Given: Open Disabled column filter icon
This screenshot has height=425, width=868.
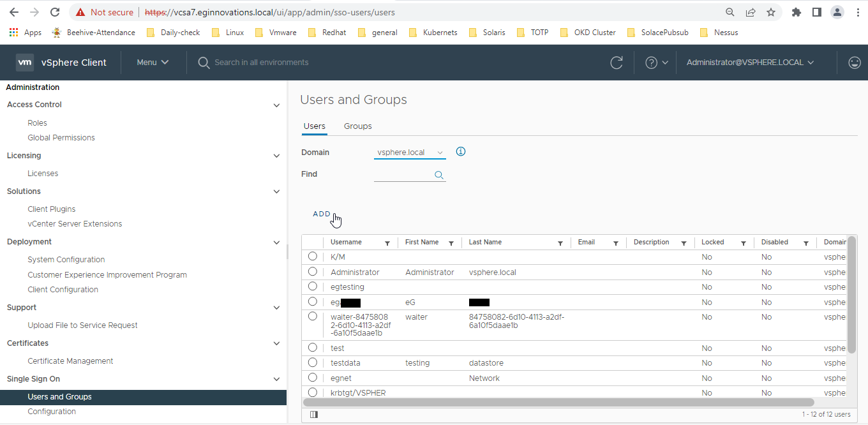Looking at the screenshot, I should click(x=806, y=243).
